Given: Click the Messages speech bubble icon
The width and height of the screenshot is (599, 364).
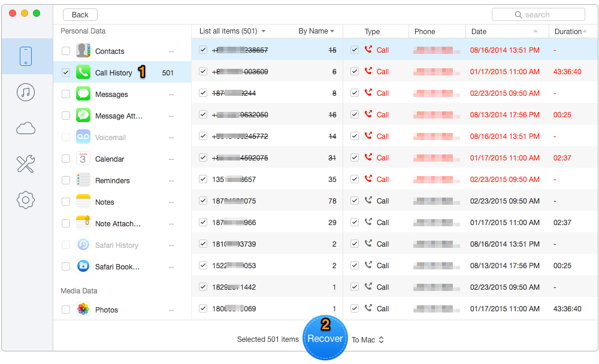Looking at the screenshot, I should 83,93.
